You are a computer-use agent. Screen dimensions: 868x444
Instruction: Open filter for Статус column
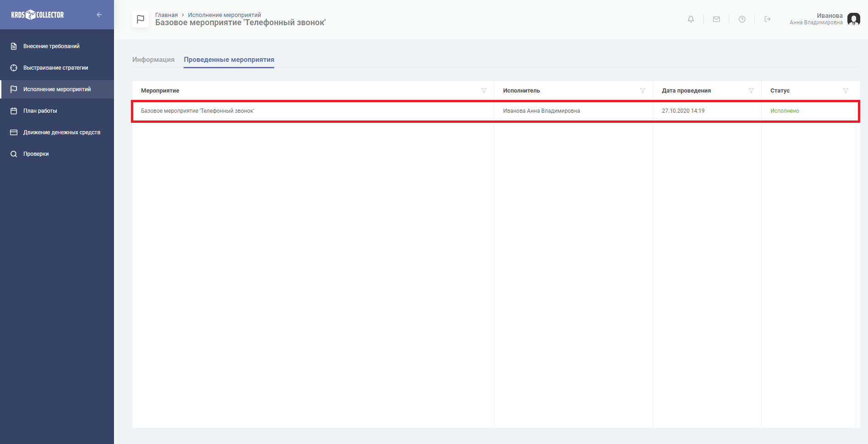pos(845,91)
